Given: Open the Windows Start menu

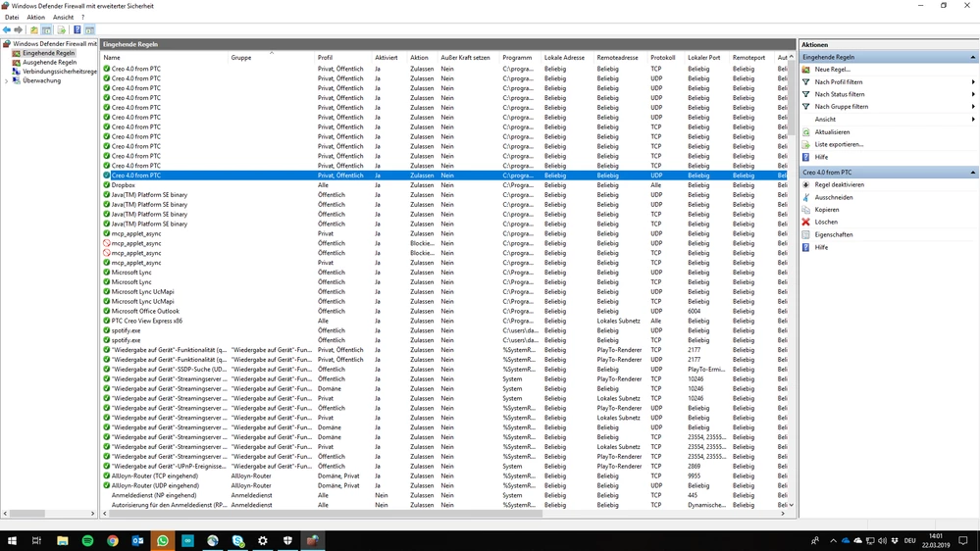Looking at the screenshot, I should click(12, 540).
